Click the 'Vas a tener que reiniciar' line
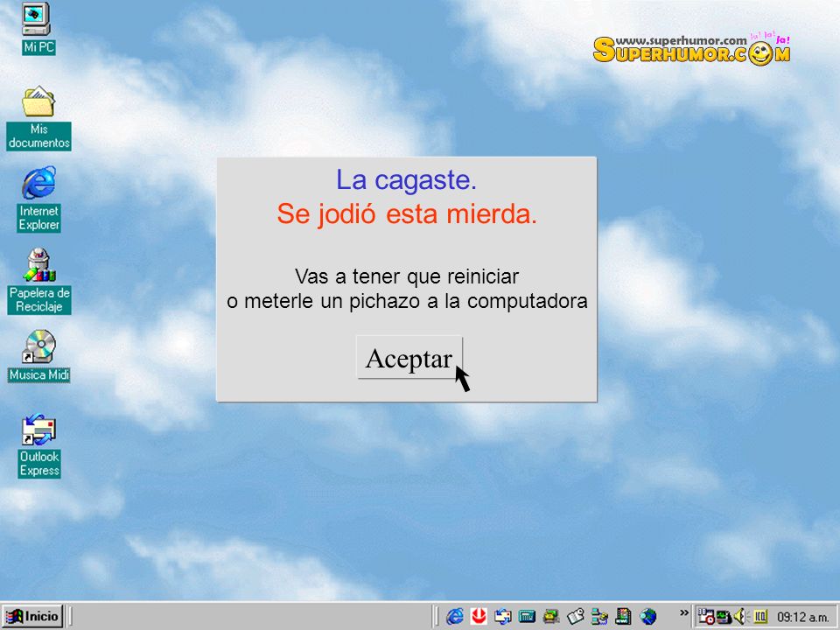The height and width of the screenshot is (630, 840). pyautogui.click(x=407, y=276)
